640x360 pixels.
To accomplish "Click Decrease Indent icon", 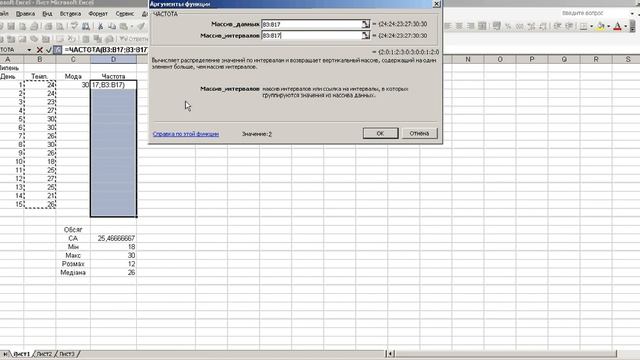I will click(557, 26).
